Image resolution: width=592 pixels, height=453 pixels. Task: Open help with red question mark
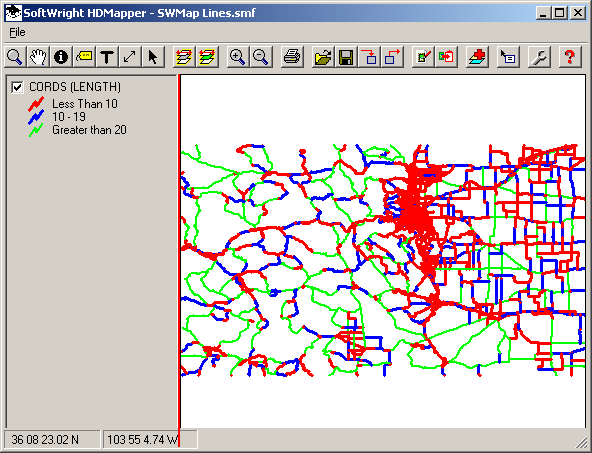click(x=570, y=57)
